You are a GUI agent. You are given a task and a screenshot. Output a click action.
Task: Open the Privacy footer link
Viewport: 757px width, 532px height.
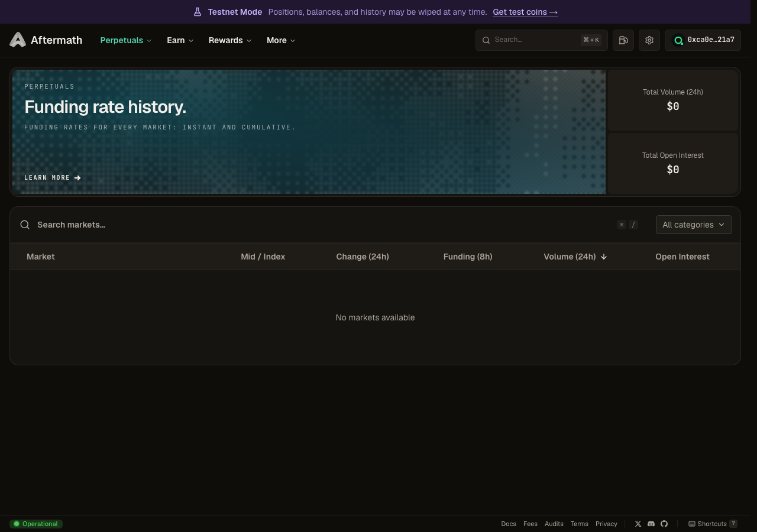point(606,524)
